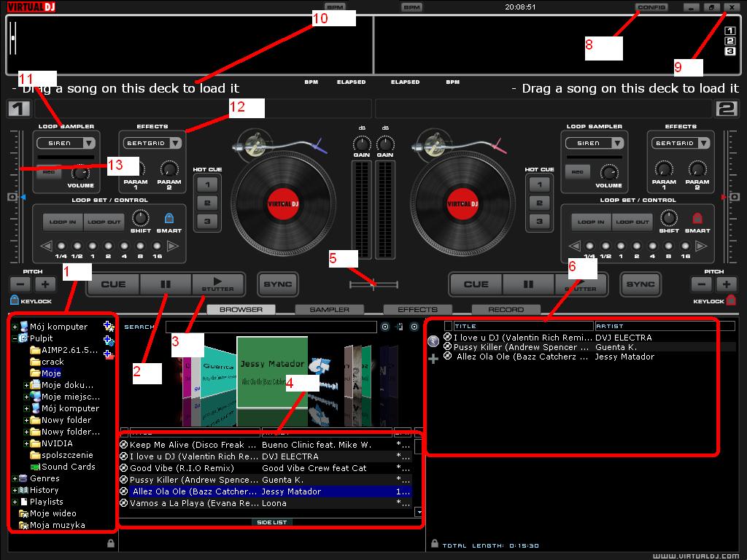Click right deck CUE button

point(476,284)
